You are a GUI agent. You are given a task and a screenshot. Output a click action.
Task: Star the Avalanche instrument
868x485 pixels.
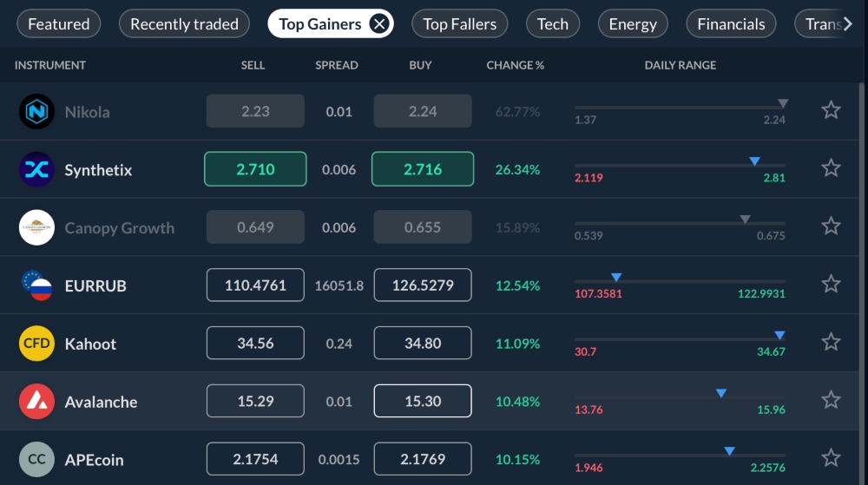pos(831,400)
